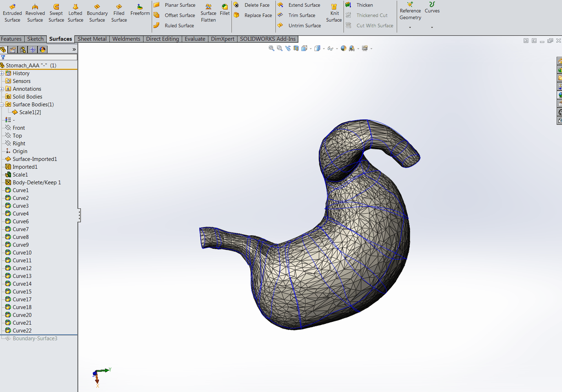This screenshot has height=392, width=562.
Task: Select the Knit Surface tool
Action: click(334, 13)
